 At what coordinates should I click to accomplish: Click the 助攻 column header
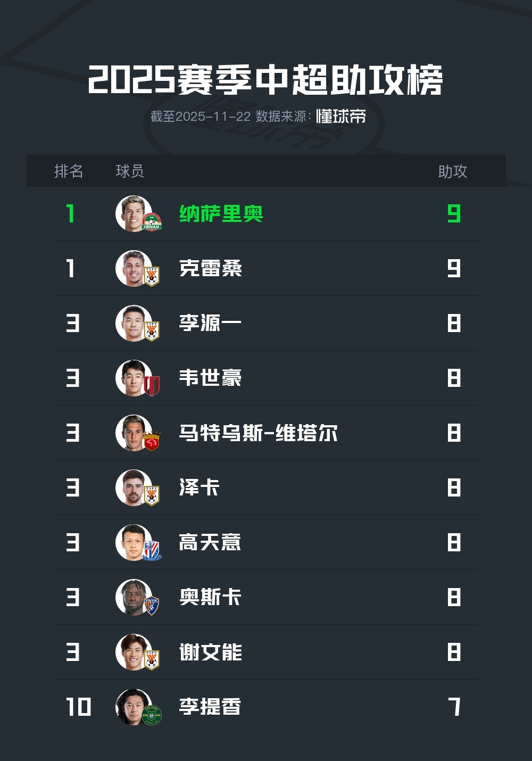pyautogui.click(x=452, y=171)
